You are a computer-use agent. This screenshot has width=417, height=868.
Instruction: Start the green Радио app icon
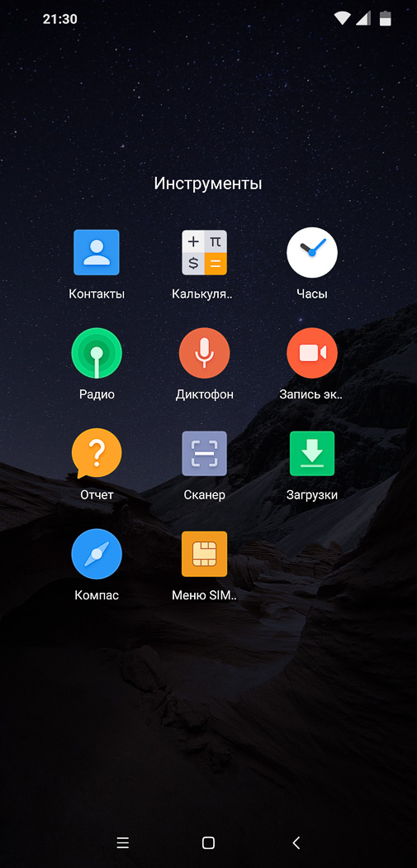coord(97,353)
